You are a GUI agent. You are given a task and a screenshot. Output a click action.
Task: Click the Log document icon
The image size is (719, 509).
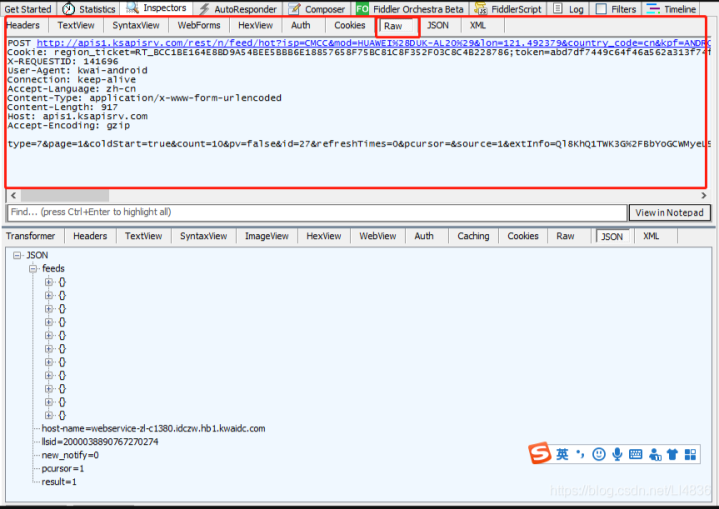click(558, 9)
